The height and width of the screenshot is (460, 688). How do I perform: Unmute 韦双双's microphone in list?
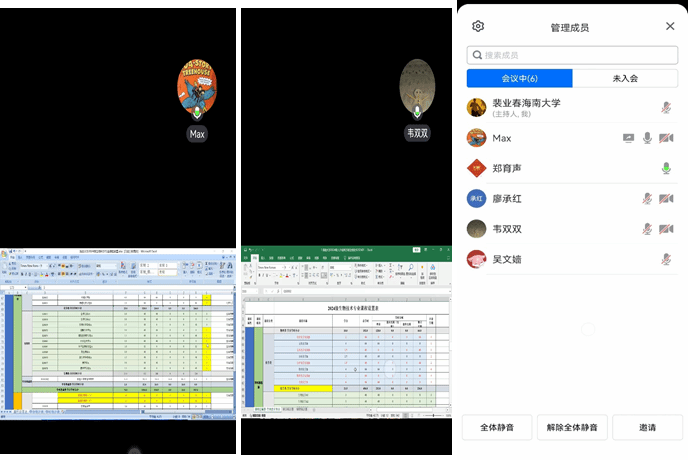pyautogui.click(x=647, y=229)
